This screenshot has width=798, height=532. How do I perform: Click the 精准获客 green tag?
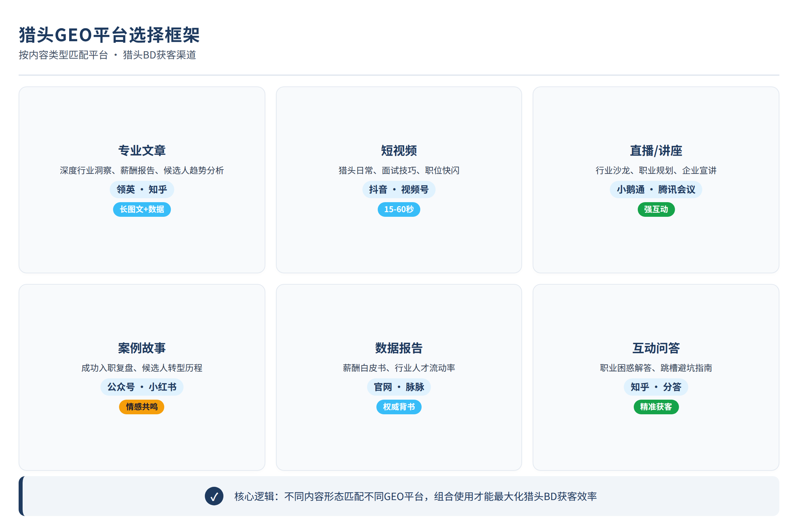click(656, 407)
